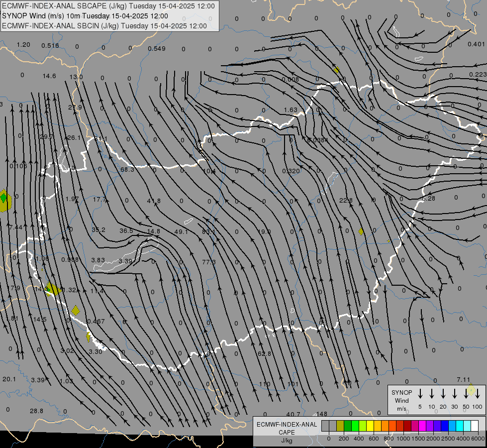The image size is (487, 448).
Task: Click the 2500 tick label on the CAPE legend
Action: coord(448,439)
